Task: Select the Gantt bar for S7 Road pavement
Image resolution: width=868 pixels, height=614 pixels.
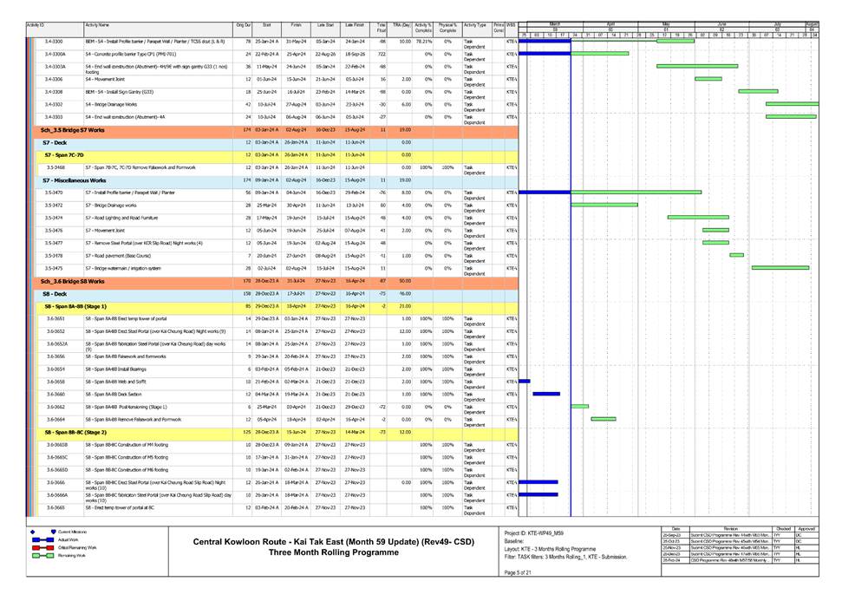Action: pos(736,255)
